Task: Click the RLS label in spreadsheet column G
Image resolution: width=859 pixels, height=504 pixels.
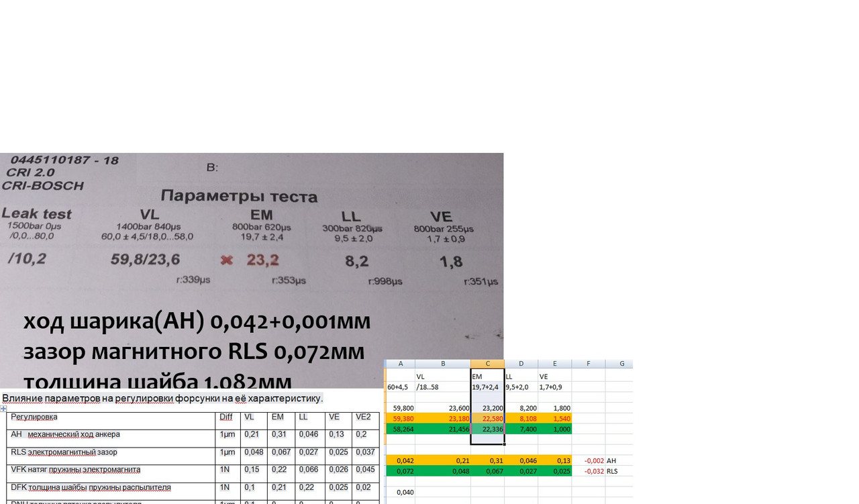Action: [613, 471]
